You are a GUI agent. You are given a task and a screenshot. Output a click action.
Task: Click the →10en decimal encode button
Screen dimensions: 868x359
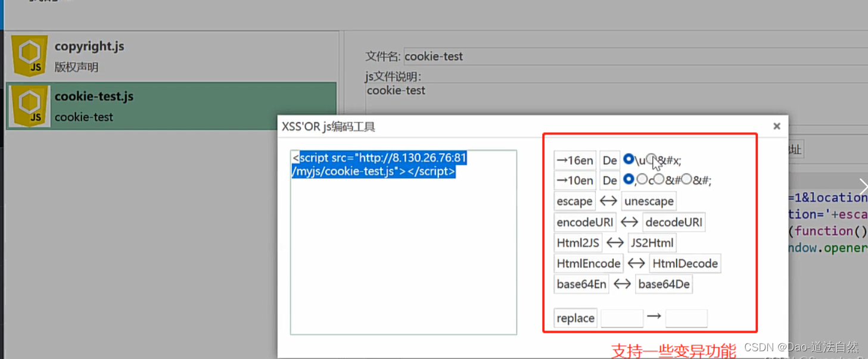point(575,180)
